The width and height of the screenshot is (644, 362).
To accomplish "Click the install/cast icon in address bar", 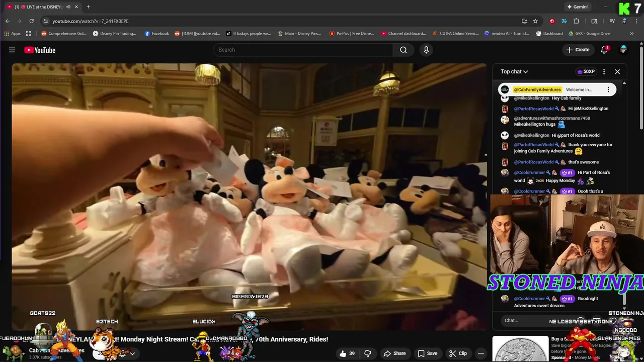I will tap(524, 21).
